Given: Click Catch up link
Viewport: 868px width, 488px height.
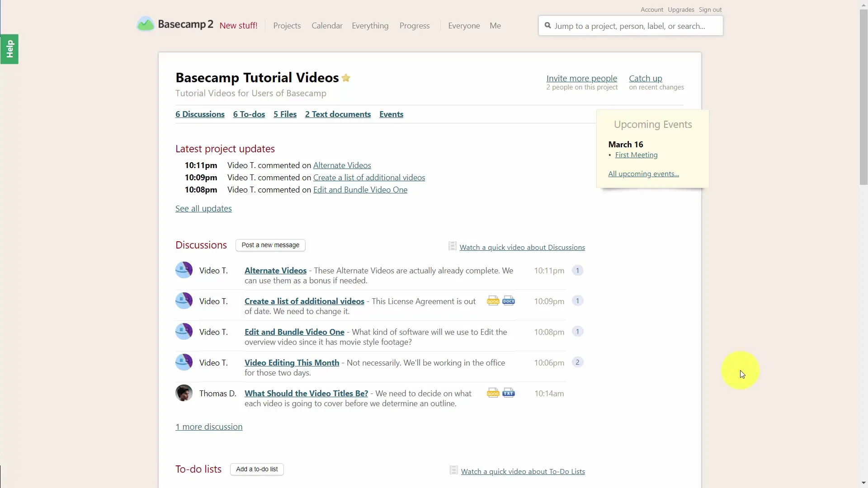Looking at the screenshot, I should click(x=645, y=78).
